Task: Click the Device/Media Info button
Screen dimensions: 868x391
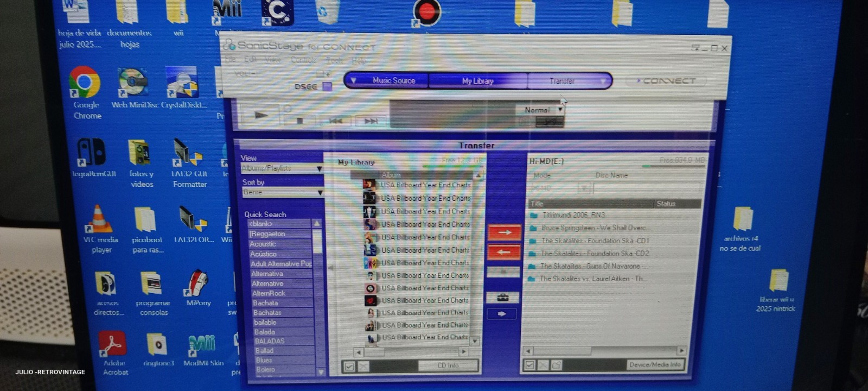Action: [x=655, y=364]
